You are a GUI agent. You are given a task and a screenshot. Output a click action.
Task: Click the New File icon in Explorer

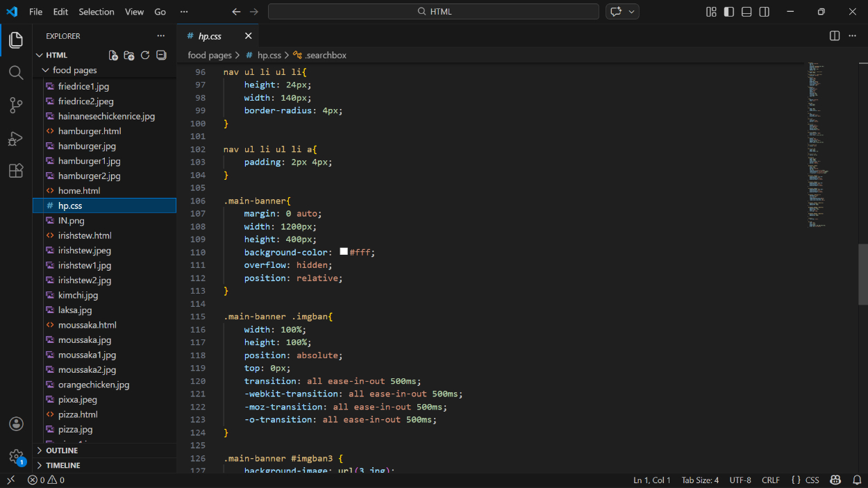(x=113, y=56)
